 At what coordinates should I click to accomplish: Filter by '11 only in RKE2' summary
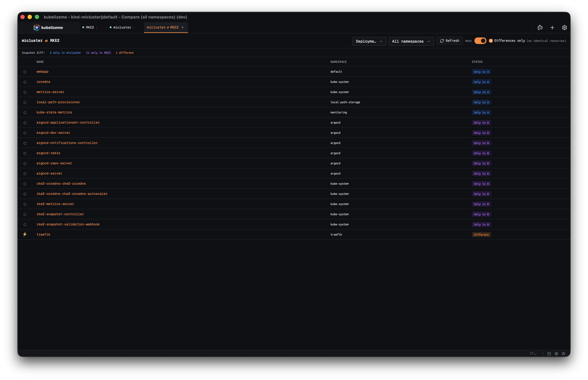(98, 53)
